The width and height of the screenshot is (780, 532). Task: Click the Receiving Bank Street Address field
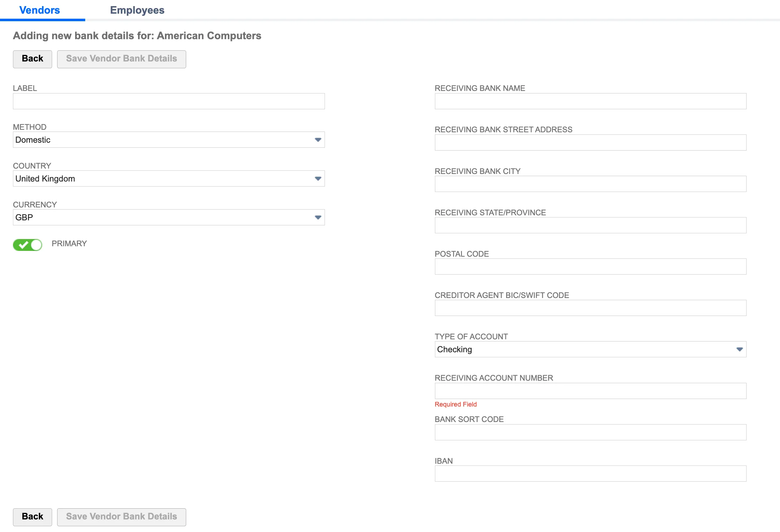pyautogui.click(x=590, y=143)
